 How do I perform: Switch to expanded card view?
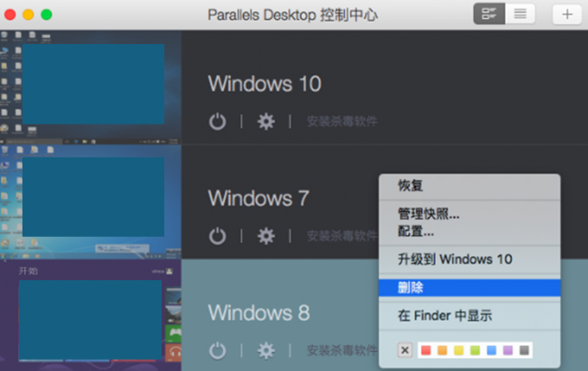point(489,14)
